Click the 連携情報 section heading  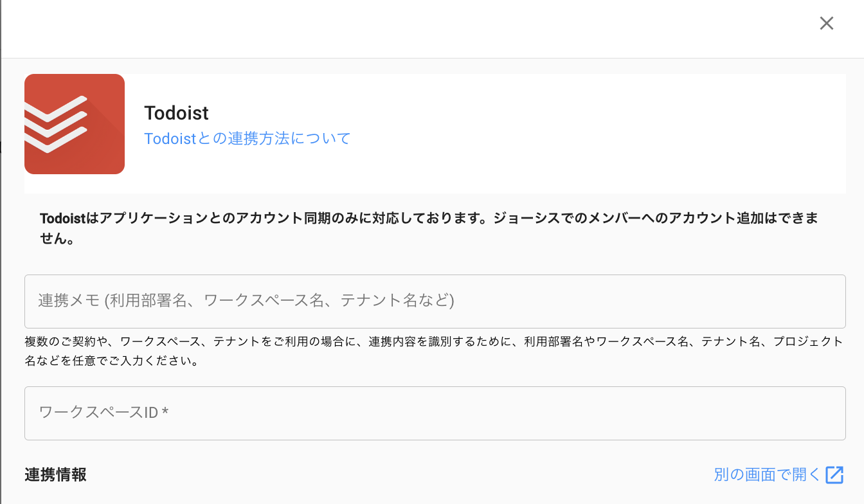[x=55, y=475]
